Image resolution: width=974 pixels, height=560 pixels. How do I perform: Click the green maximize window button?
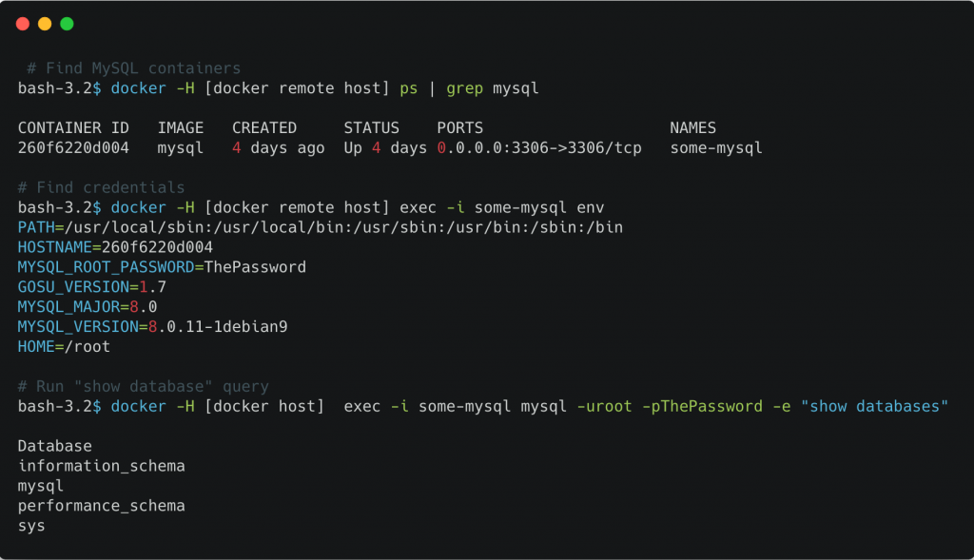pyautogui.click(x=67, y=24)
